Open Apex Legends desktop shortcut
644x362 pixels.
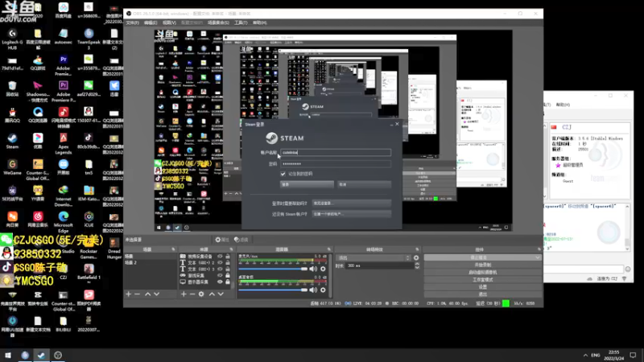64,143
